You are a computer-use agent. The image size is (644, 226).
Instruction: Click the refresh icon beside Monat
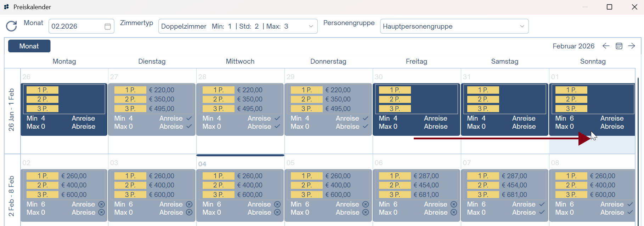point(11,26)
